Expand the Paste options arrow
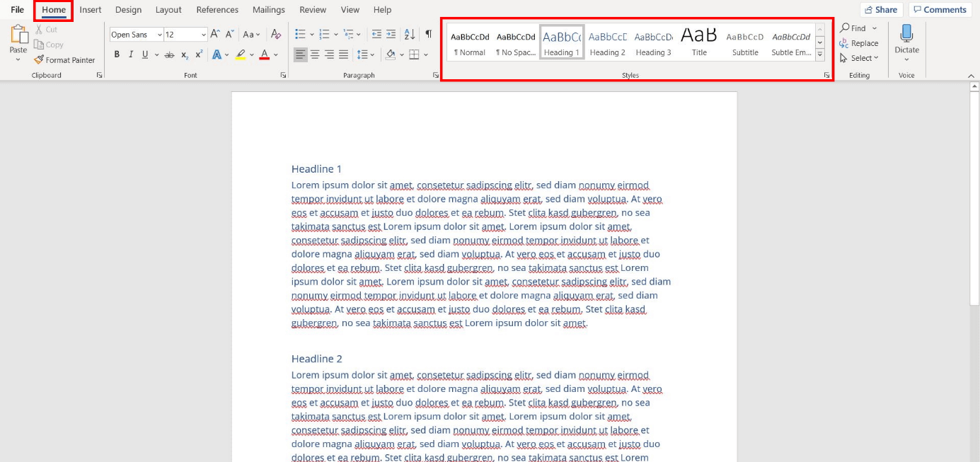980x462 pixels. click(x=18, y=59)
